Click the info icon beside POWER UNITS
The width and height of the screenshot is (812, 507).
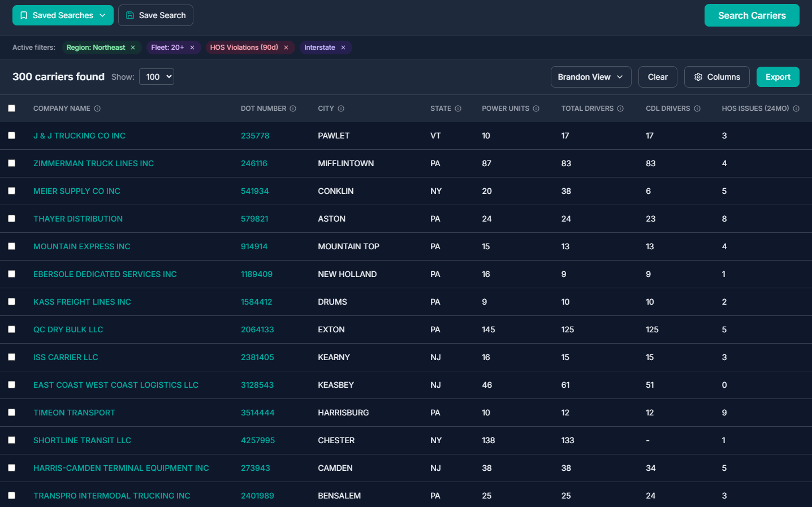click(x=535, y=108)
